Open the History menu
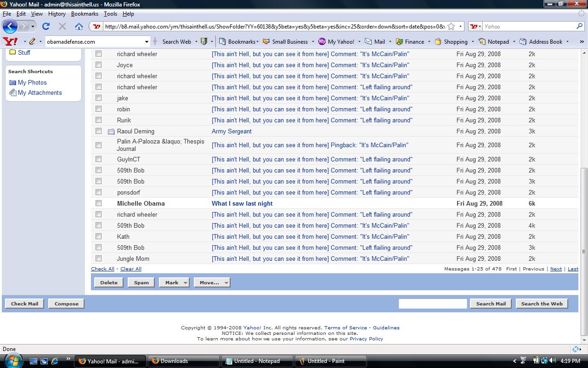Image resolution: width=588 pixels, height=368 pixels. (57, 14)
